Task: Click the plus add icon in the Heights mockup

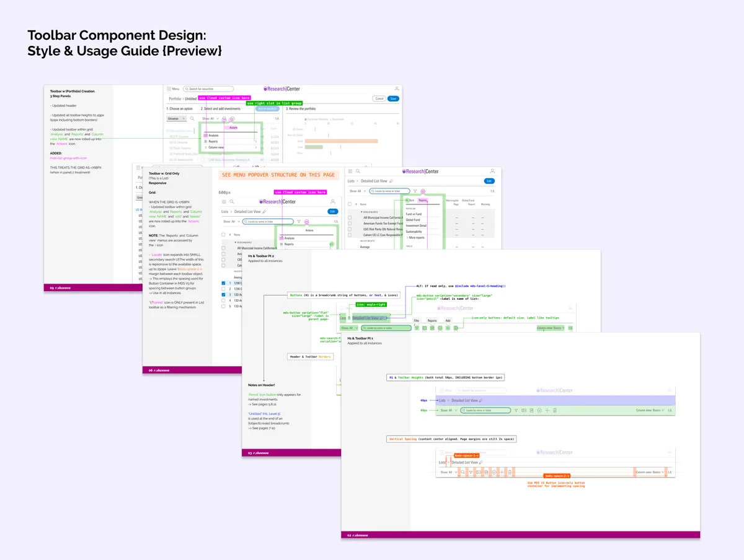Action: (547, 411)
